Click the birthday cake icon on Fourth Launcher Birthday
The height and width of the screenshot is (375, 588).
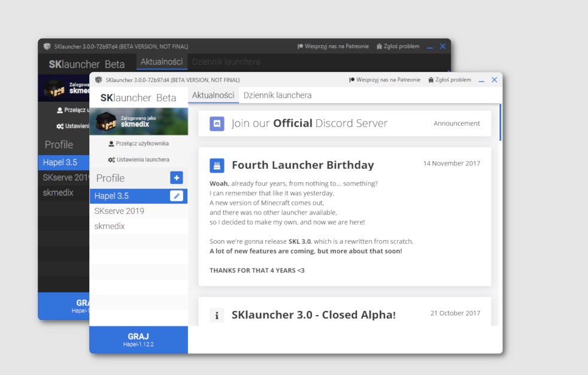click(x=217, y=165)
